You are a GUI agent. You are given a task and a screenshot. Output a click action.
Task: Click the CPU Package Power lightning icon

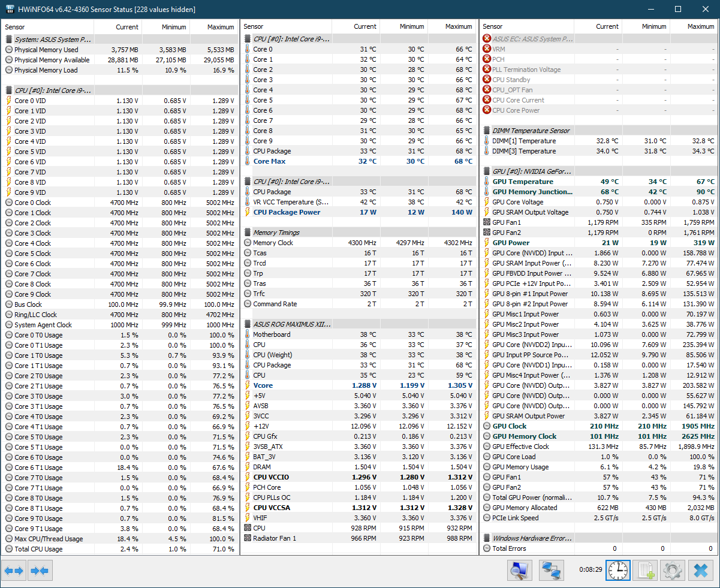(x=248, y=212)
